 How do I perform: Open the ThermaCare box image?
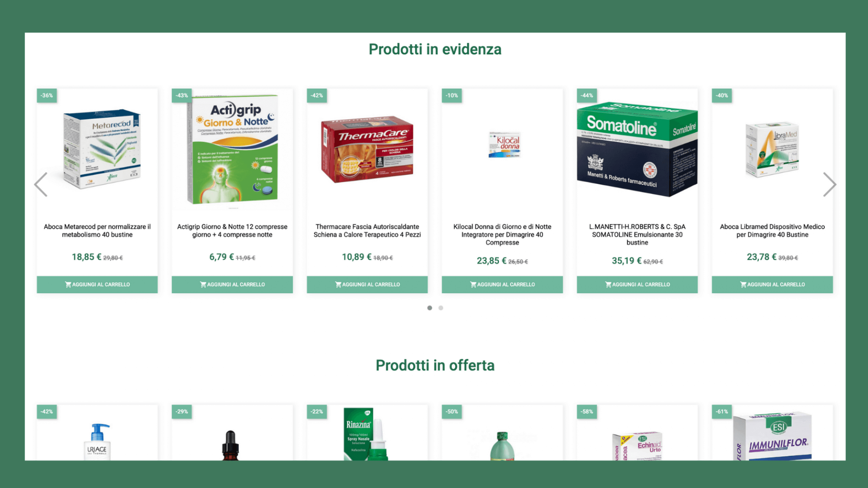click(x=367, y=149)
